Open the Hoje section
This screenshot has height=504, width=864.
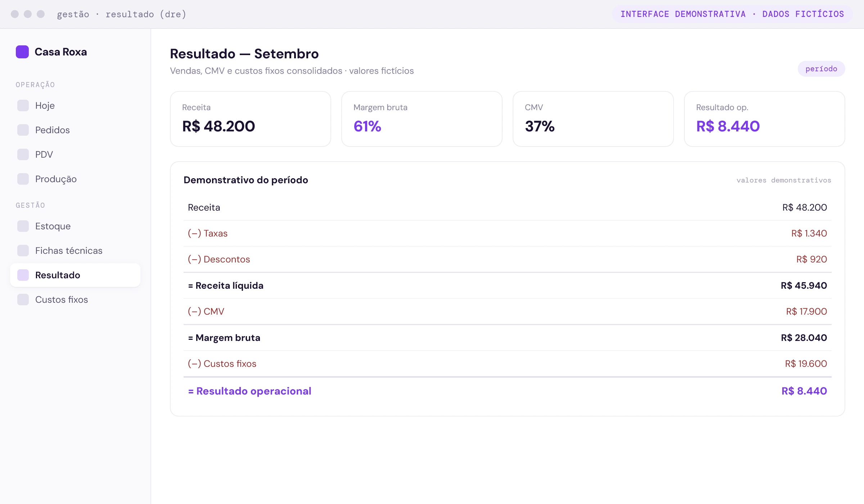click(75, 105)
